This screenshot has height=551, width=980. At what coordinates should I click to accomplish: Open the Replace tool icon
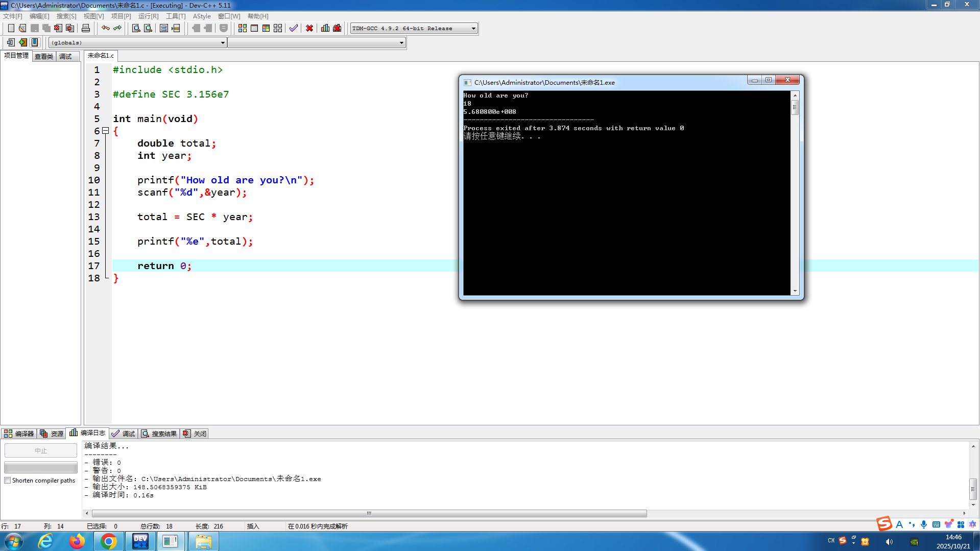point(148,28)
